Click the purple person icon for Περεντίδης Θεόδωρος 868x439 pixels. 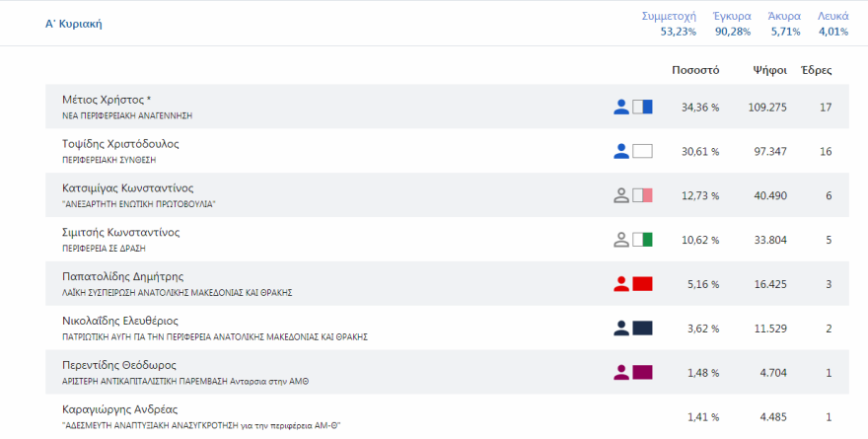pyautogui.click(x=621, y=373)
